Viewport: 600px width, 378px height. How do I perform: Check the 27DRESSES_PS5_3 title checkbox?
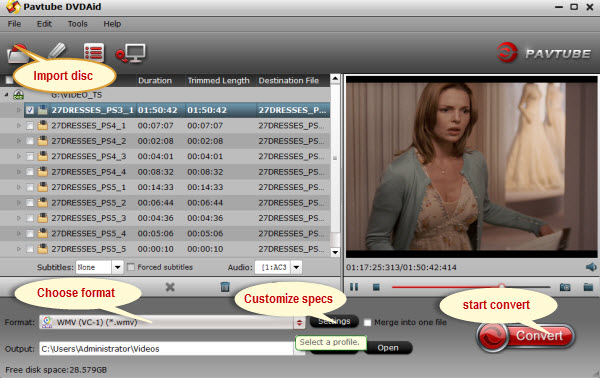click(30, 218)
